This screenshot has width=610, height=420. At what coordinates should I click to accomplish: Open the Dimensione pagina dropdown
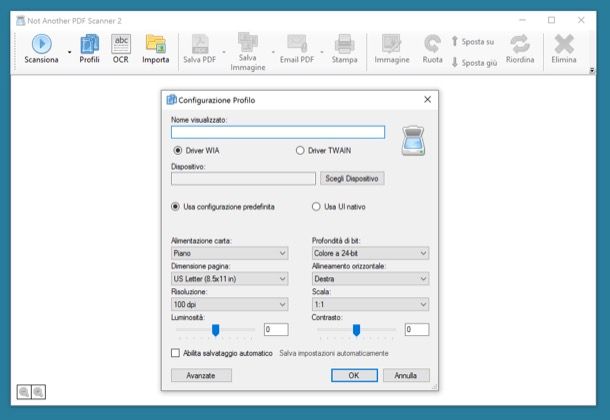(230, 279)
